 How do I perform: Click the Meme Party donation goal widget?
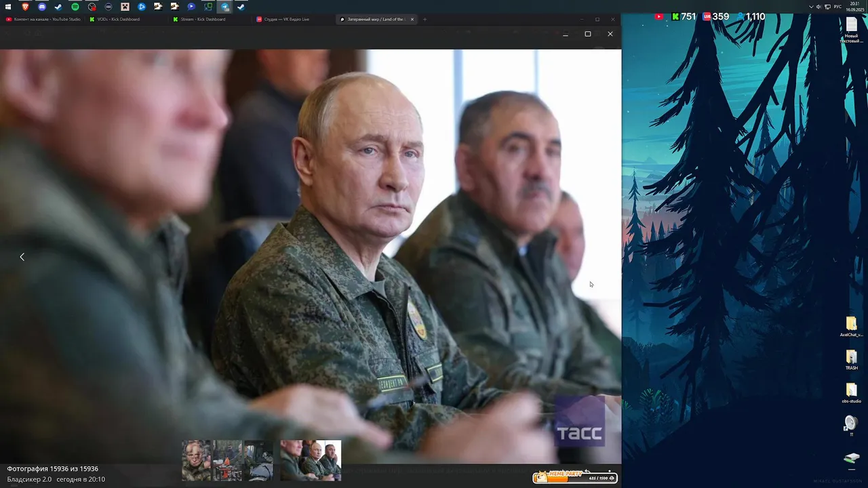(575, 477)
